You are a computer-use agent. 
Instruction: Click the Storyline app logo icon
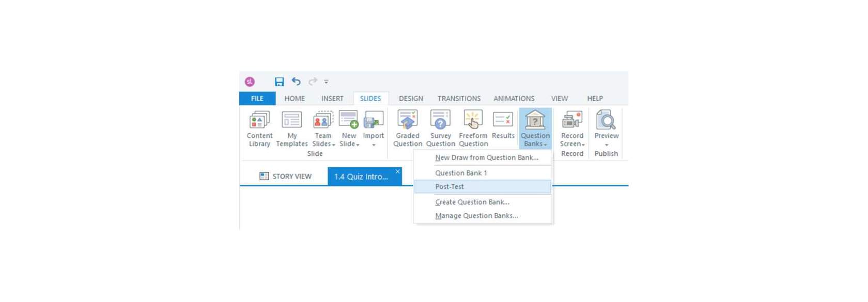coord(250,82)
